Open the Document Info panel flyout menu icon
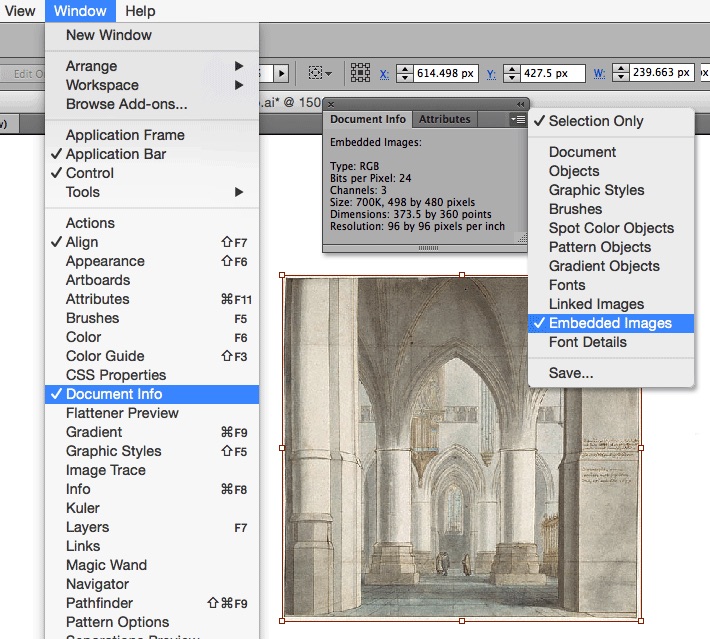710x639 pixels. [x=516, y=119]
